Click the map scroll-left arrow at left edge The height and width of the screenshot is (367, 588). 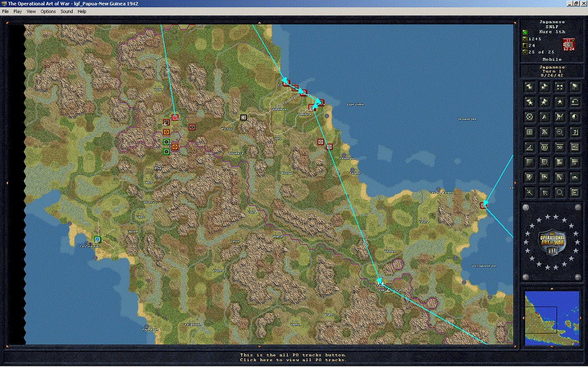point(7,183)
